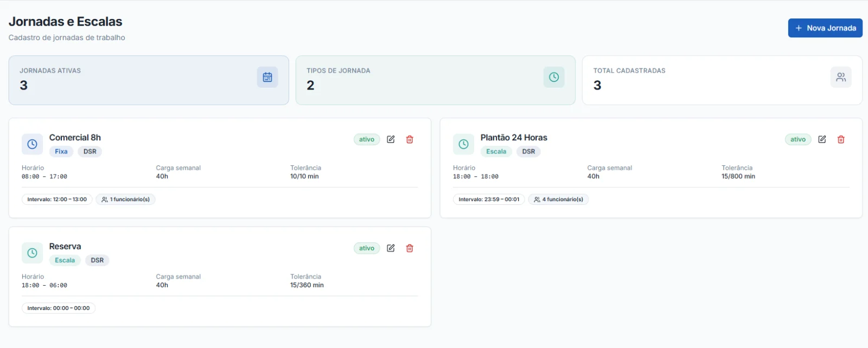The image size is (868, 348).
Task: Click the people icon in Total Cadastradas card
Action: 841,77
